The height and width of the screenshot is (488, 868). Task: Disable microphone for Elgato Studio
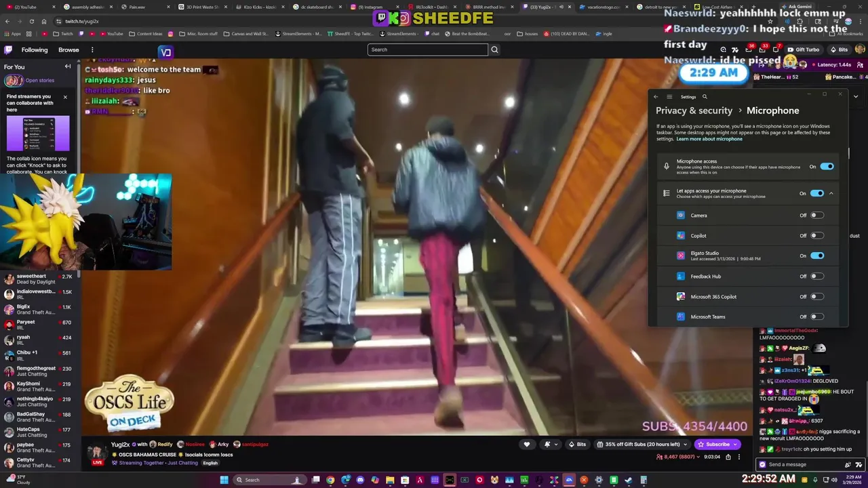tap(817, 256)
